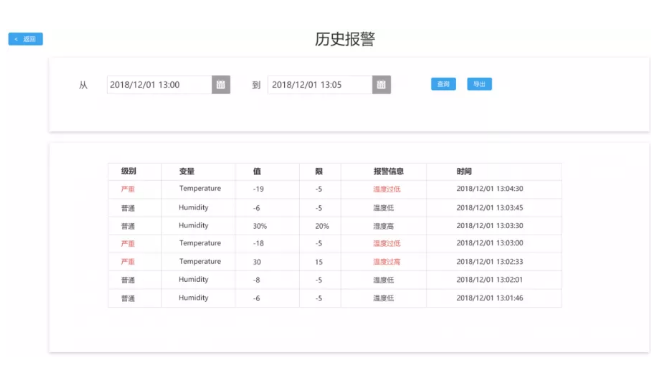660x373 pixels.
Task: Click the red 温度过高 alarm message
Action: pos(387,262)
